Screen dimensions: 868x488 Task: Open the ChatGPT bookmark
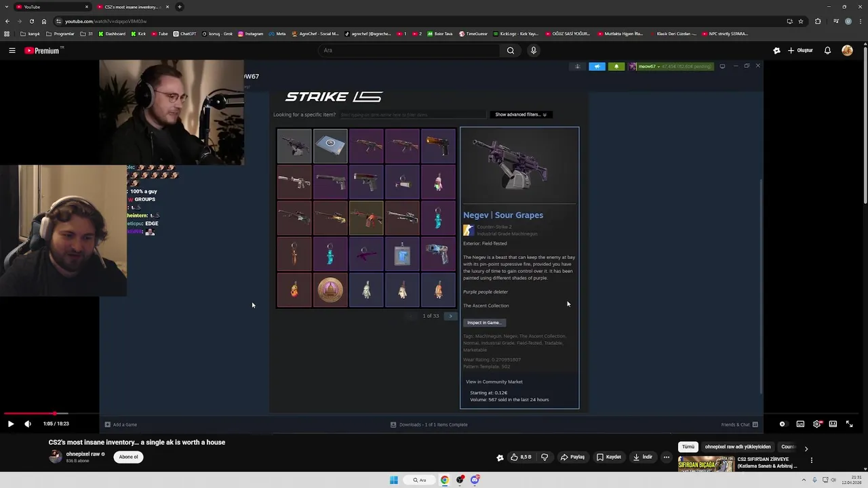pyautogui.click(x=184, y=34)
